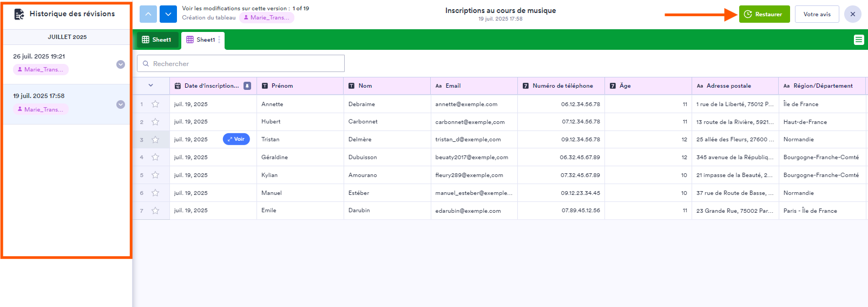
Task: Expand the 19 juil. 2025 17:58 revision
Action: coord(121,104)
